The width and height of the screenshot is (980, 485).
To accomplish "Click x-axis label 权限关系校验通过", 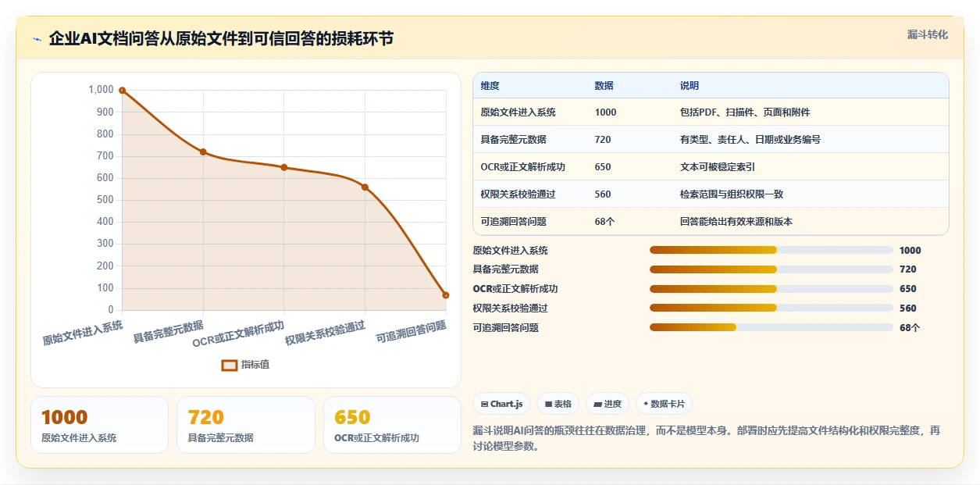I will click(326, 333).
